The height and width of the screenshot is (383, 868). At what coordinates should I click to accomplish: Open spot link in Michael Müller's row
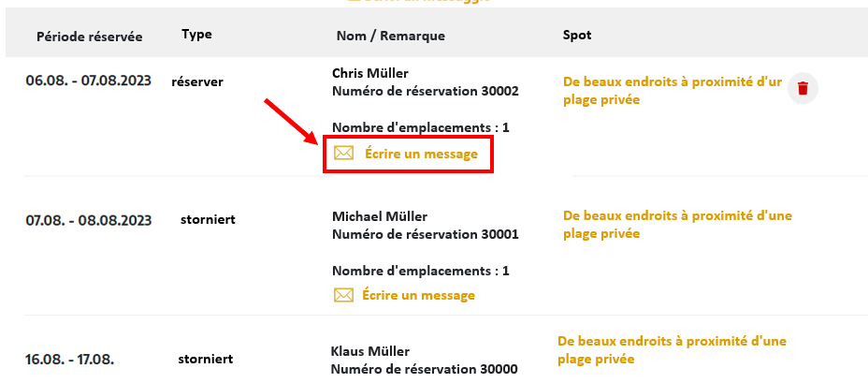tap(677, 224)
